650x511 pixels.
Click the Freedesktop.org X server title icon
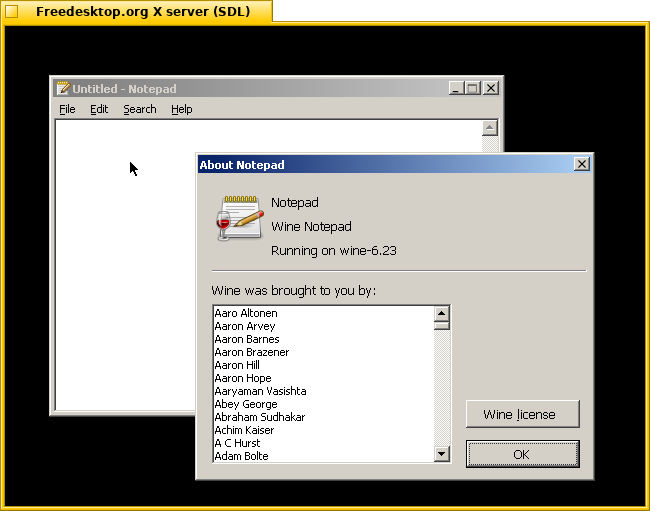(x=12, y=11)
